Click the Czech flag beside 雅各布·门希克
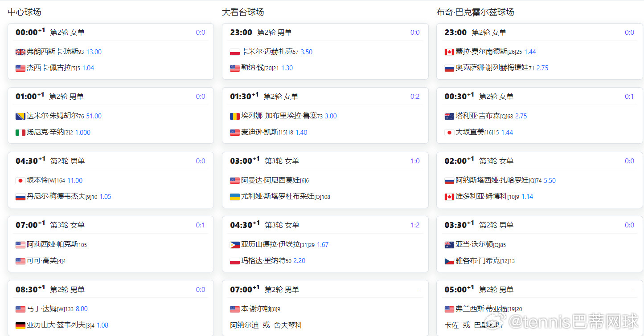Viewport: 644px width, 336px height. (449, 261)
